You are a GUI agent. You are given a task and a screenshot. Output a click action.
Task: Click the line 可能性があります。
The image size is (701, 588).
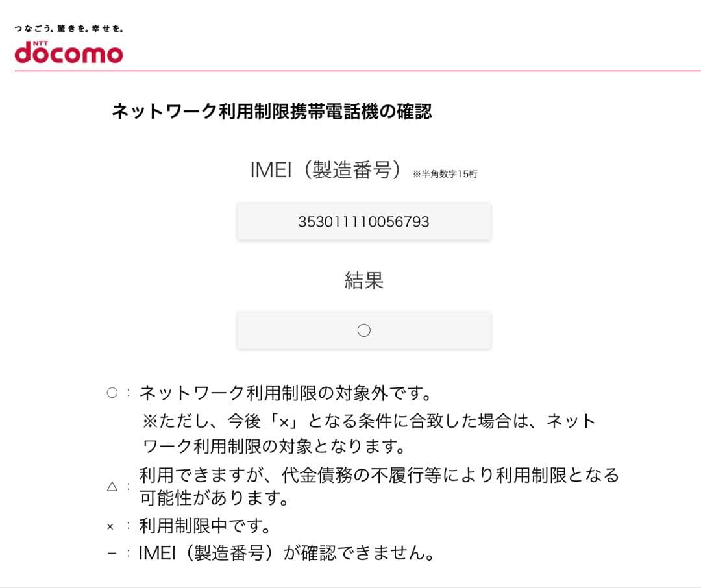tap(214, 498)
